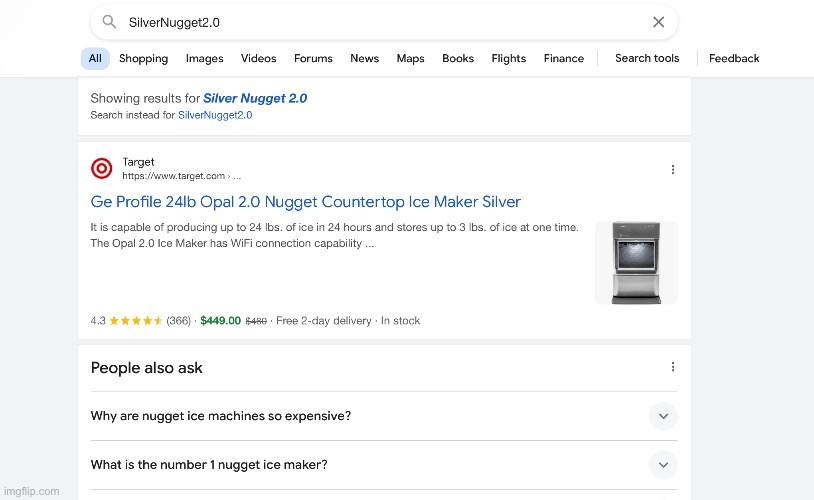The height and width of the screenshot is (500, 814).
Task: Open the Finance tab
Action: (564, 58)
